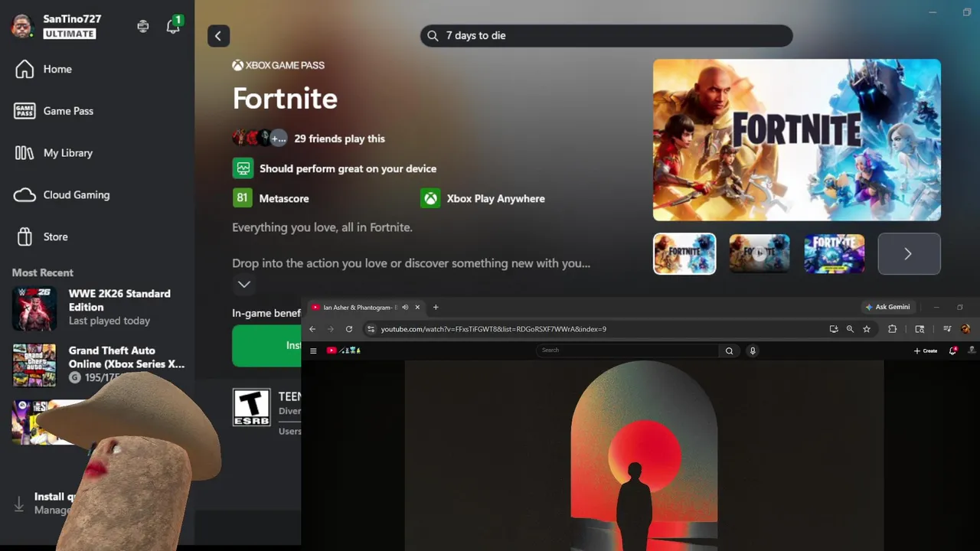Open the Home menu item
980x551 pixels.
click(57, 69)
